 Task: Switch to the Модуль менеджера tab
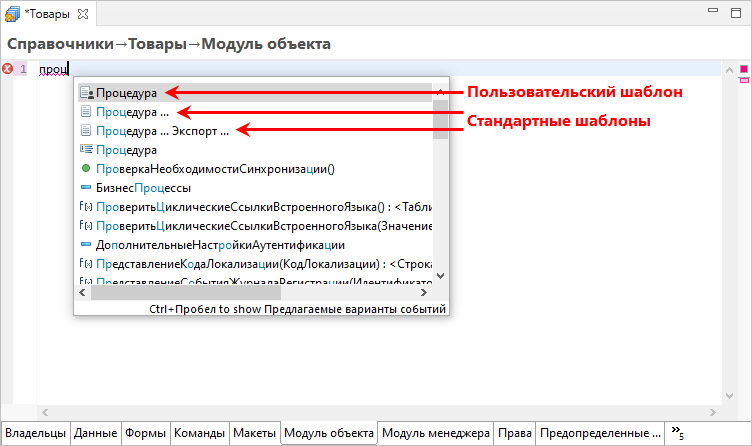435,433
